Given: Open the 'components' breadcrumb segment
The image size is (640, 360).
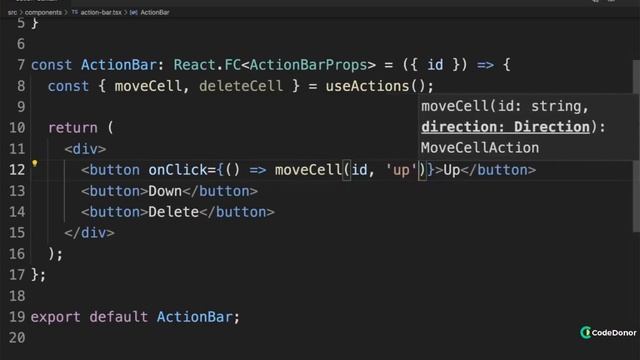Looking at the screenshot, I should pos(43,12).
